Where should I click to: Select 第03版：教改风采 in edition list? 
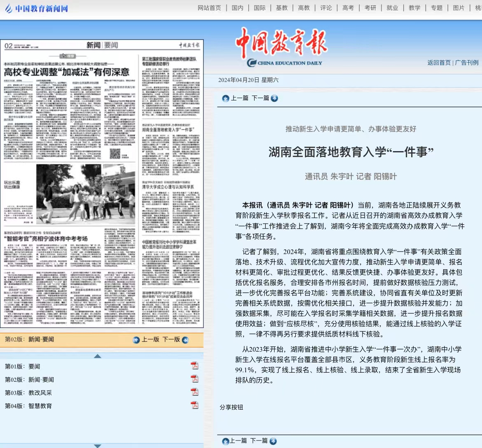28,393
